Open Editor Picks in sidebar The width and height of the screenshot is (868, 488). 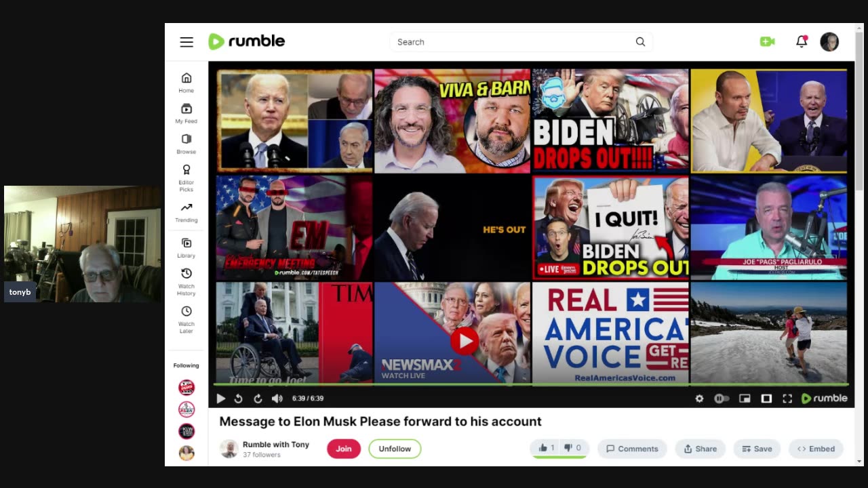[186, 178]
